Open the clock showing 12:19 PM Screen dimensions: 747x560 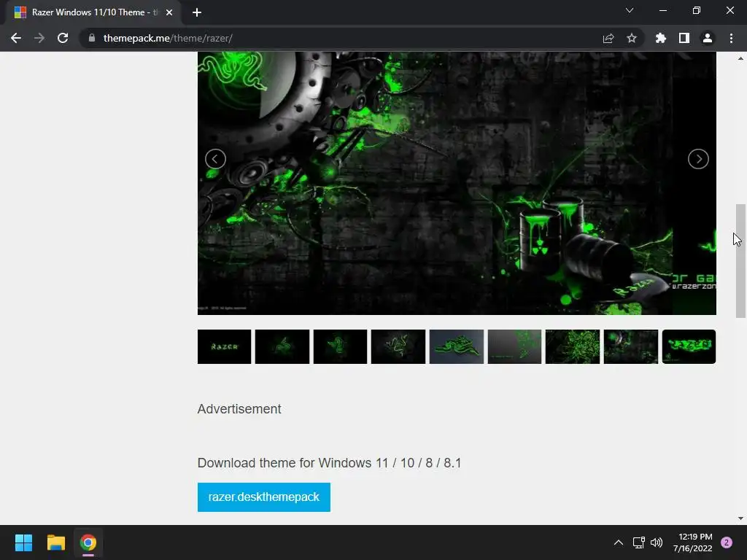pyautogui.click(x=693, y=542)
